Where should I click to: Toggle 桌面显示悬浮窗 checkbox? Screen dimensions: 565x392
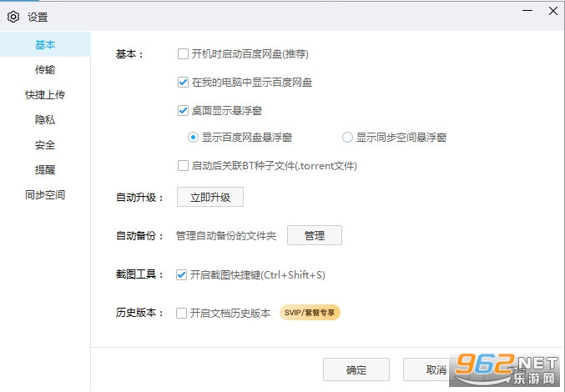pos(183,110)
